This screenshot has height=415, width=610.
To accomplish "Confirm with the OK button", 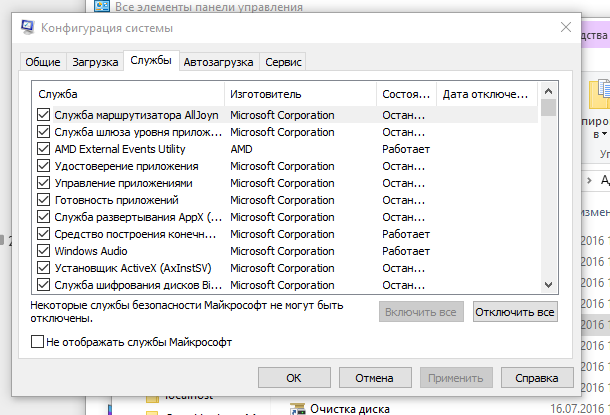I will pos(294,378).
